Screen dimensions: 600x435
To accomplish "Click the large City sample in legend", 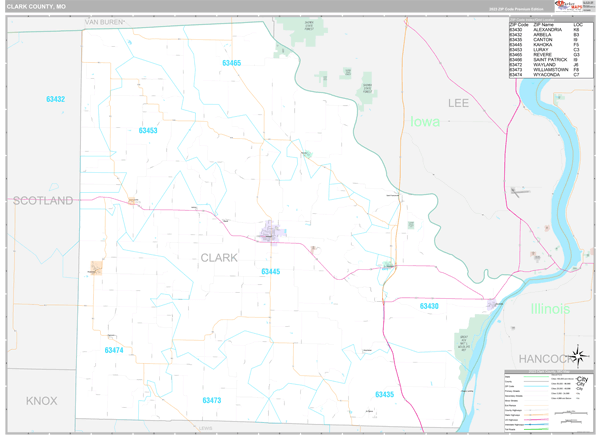I will click(580, 380).
